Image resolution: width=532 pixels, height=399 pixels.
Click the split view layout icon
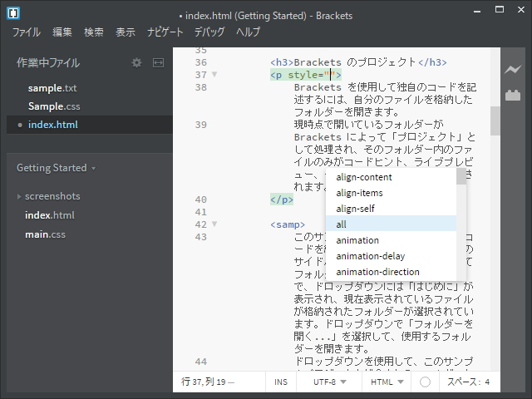pos(158,63)
